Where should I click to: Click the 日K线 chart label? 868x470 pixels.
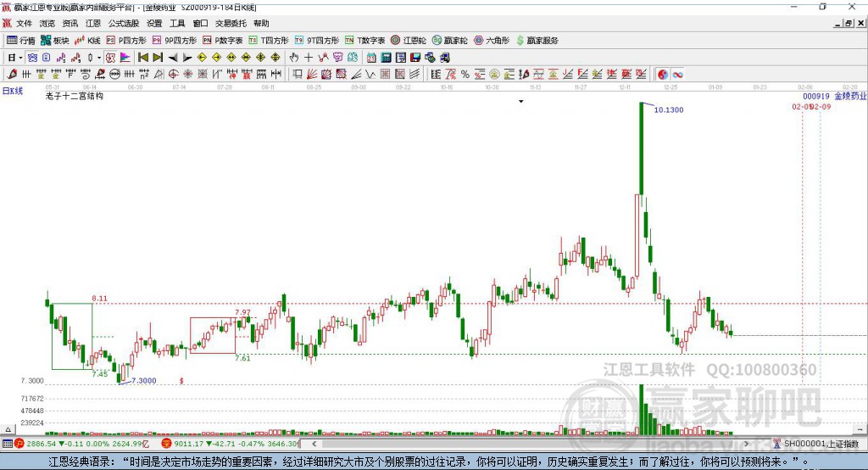pos(13,91)
